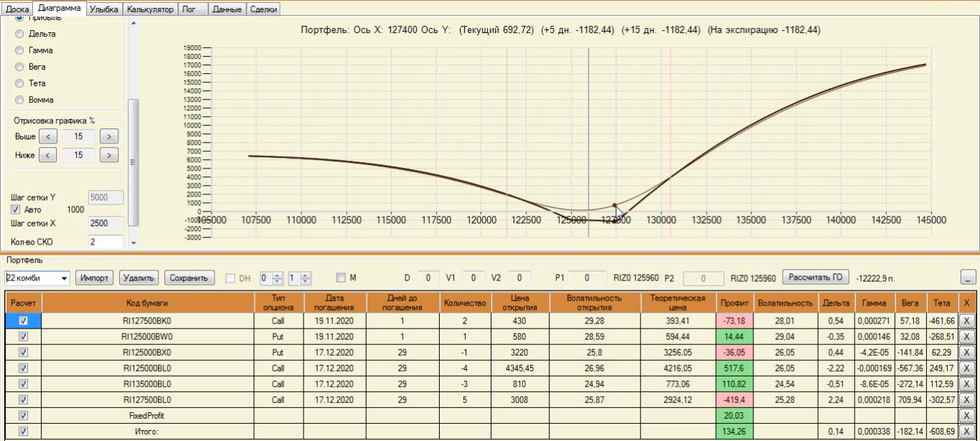This screenshot has width=980, height=441.
Task: Uncheck the Расчет box for Итого
Action: (x=23, y=431)
